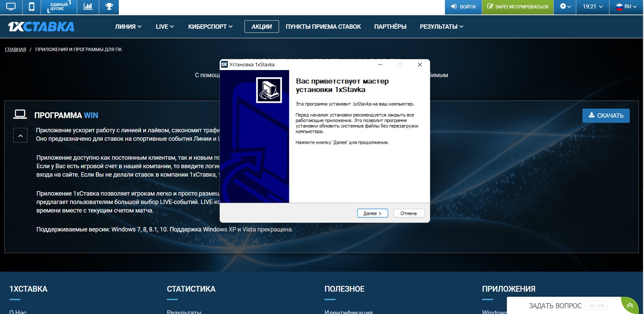The height and width of the screenshot is (314, 644).
Task: Expand the ЛИНИЯ menu
Action: coord(128,27)
